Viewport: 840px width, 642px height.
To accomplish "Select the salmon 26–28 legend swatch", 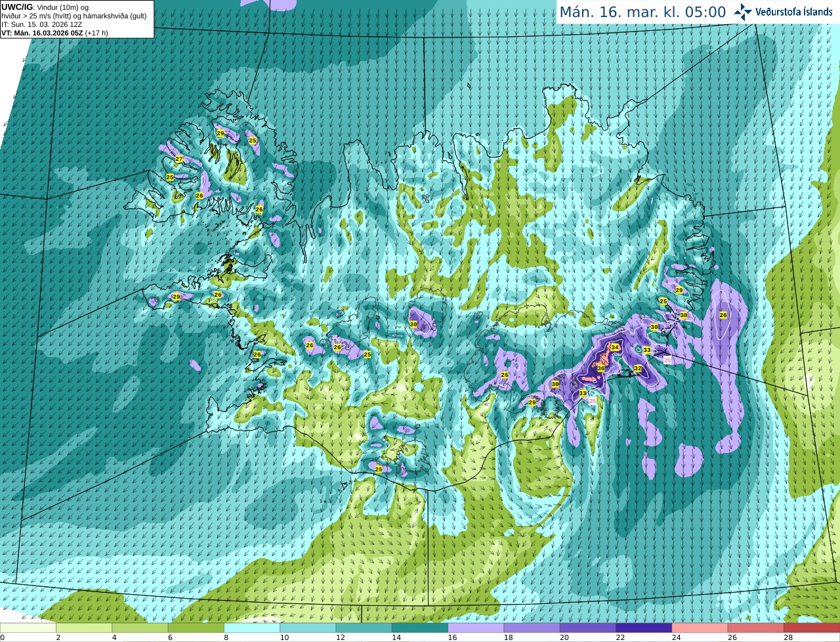I will (756, 628).
